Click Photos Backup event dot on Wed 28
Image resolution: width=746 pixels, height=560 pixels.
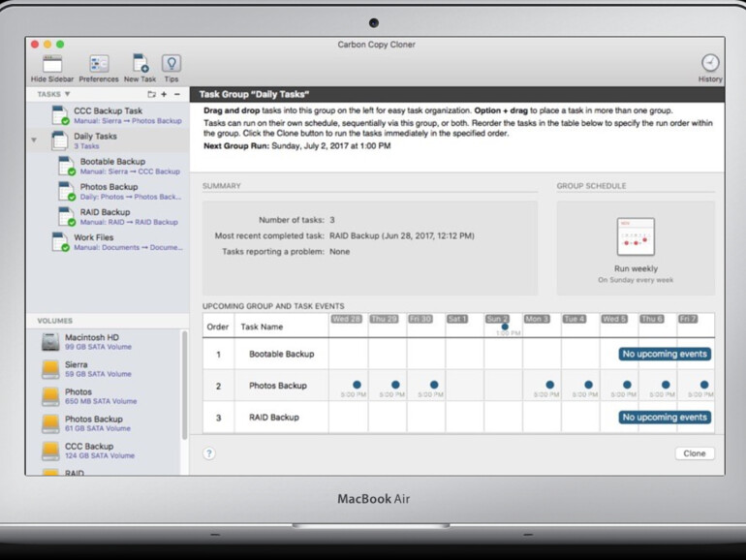coord(357,385)
